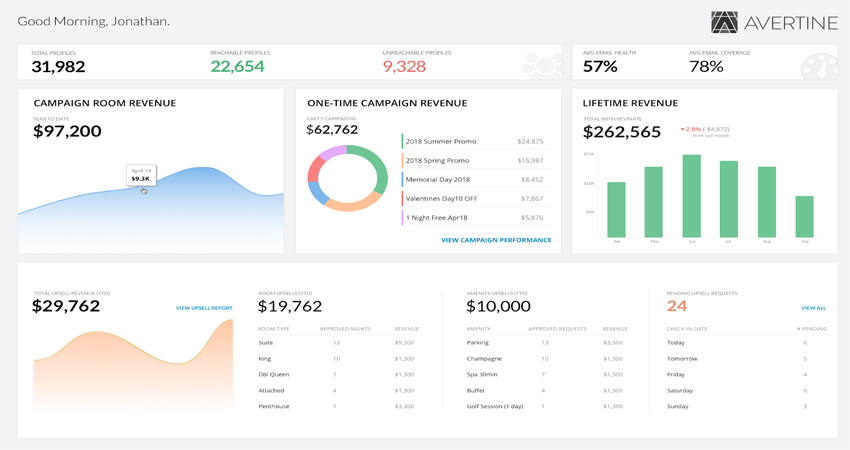Click View All pending upsell requests
Screen dimensions: 850x450
813,308
